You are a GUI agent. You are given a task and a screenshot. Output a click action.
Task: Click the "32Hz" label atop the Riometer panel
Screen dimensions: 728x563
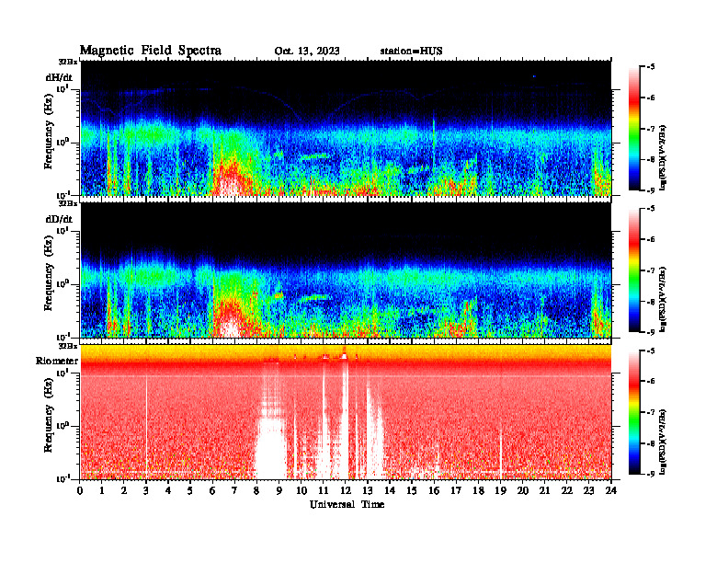(x=68, y=346)
